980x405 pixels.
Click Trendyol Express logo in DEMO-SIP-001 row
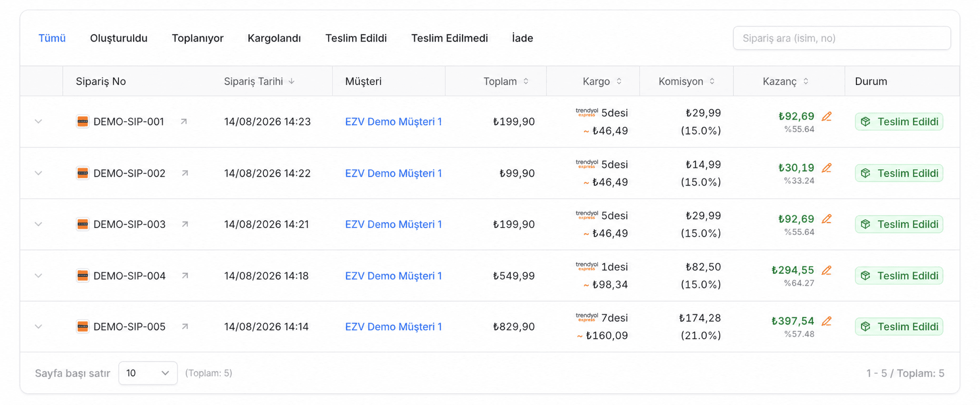pyautogui.click(x=587, y=112)
